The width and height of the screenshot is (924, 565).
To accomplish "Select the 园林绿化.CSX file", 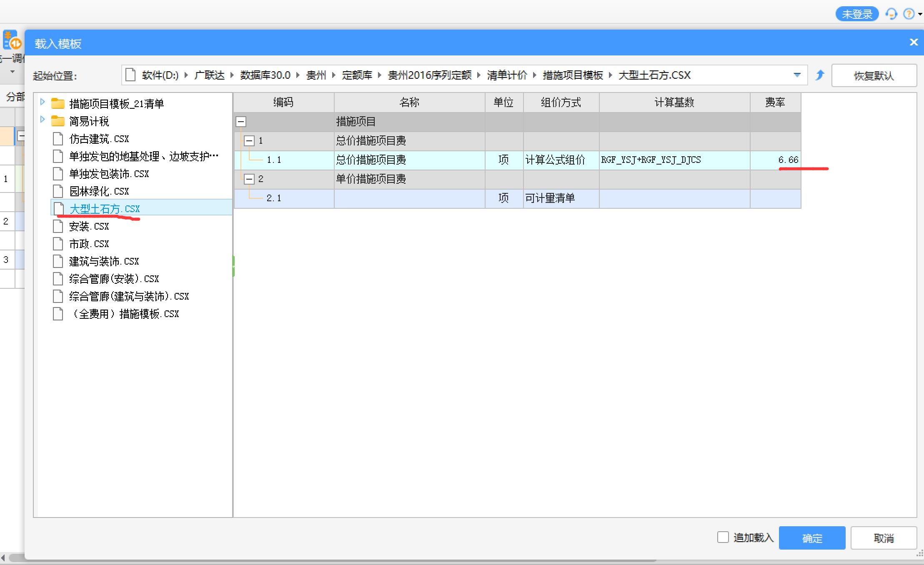I will [x=99, y=191].
